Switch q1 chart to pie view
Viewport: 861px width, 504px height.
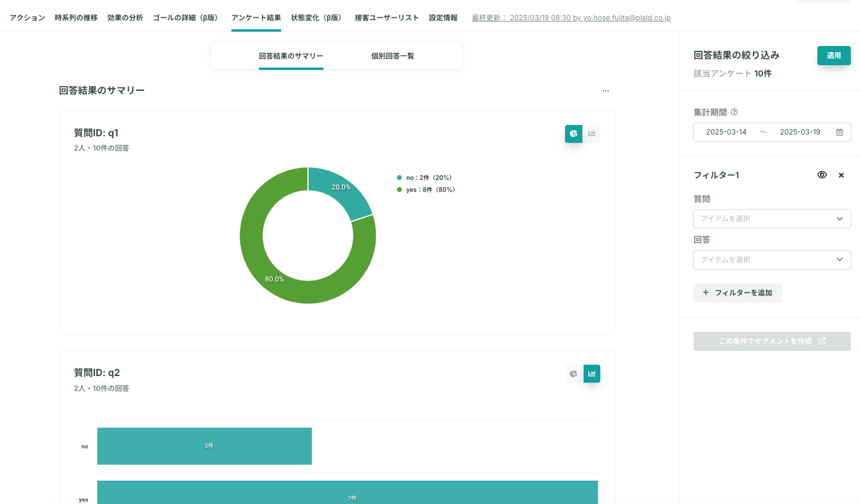(x=573, y=133)
